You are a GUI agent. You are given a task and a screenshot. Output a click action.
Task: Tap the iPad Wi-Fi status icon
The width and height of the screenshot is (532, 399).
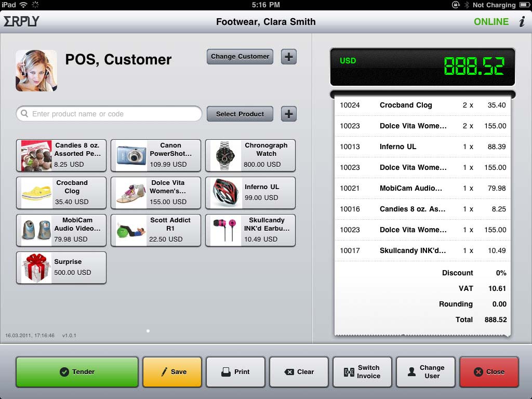pyautogui.click(x=23, y=5)
